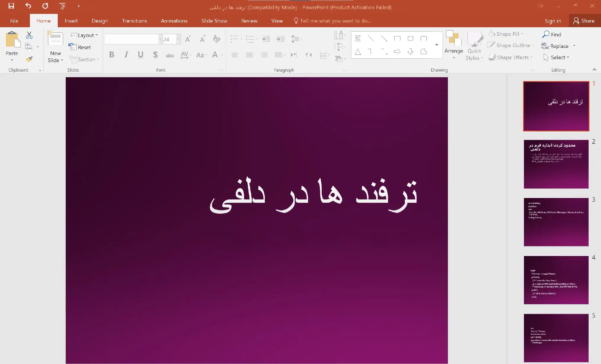
Task: Open the Layout dropdown
Action: click(84, 35)
